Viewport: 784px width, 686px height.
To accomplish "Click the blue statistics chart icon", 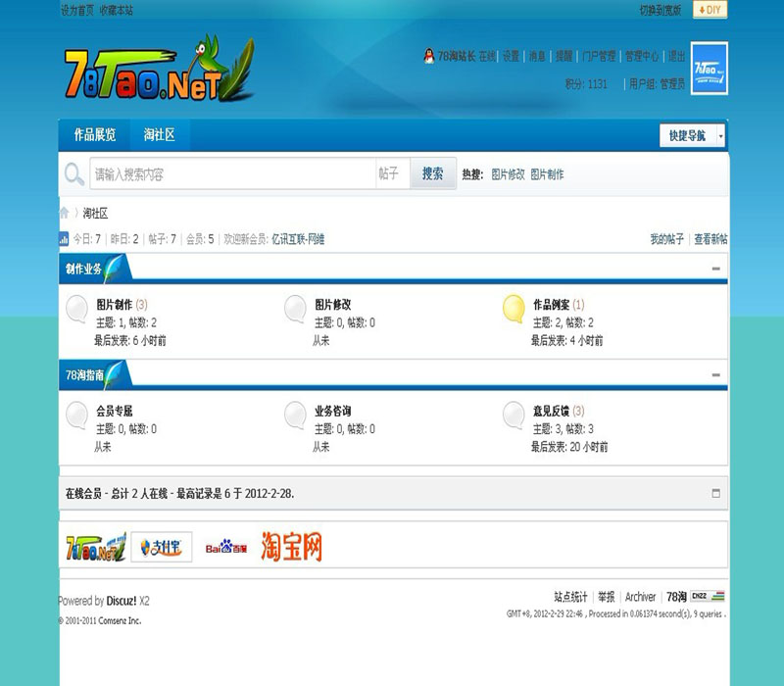I will tap(64, 239).
